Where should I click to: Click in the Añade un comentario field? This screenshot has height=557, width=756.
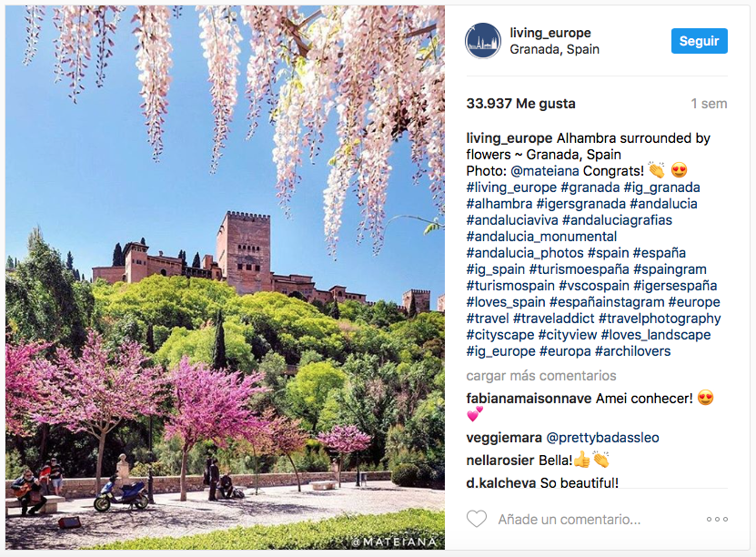pyautogui.click(x=569, y=520)
